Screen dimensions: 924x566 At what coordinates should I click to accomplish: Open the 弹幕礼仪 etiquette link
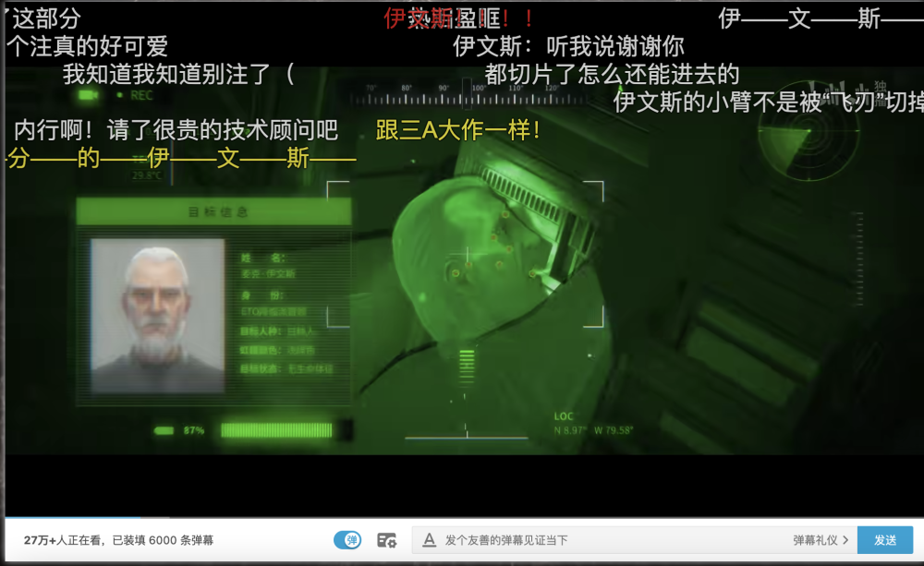click(x=814, y=540)
